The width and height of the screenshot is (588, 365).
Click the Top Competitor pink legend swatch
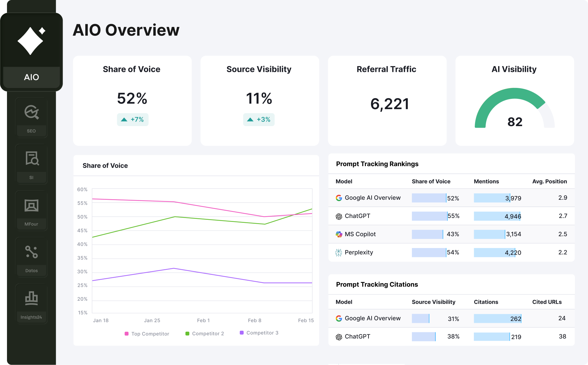point(127,334)
